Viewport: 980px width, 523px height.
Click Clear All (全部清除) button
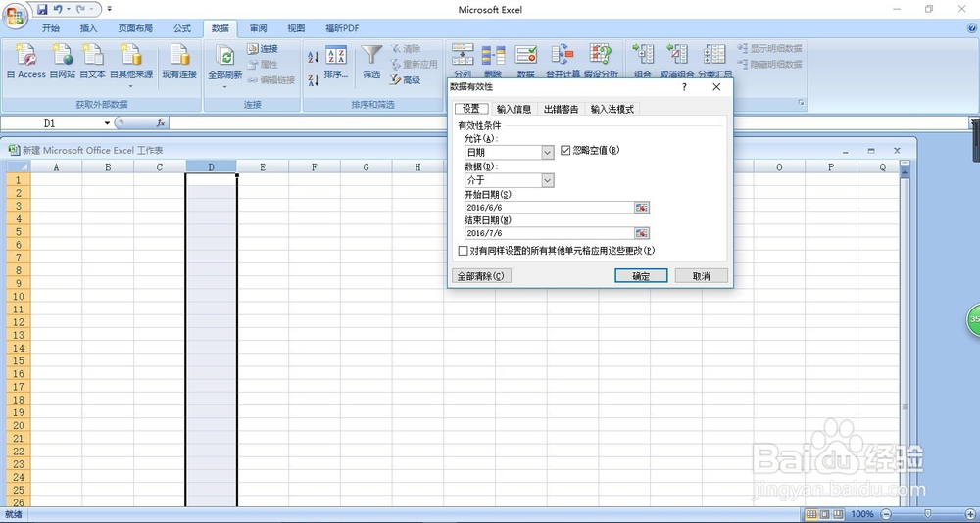tap(481, 276)
